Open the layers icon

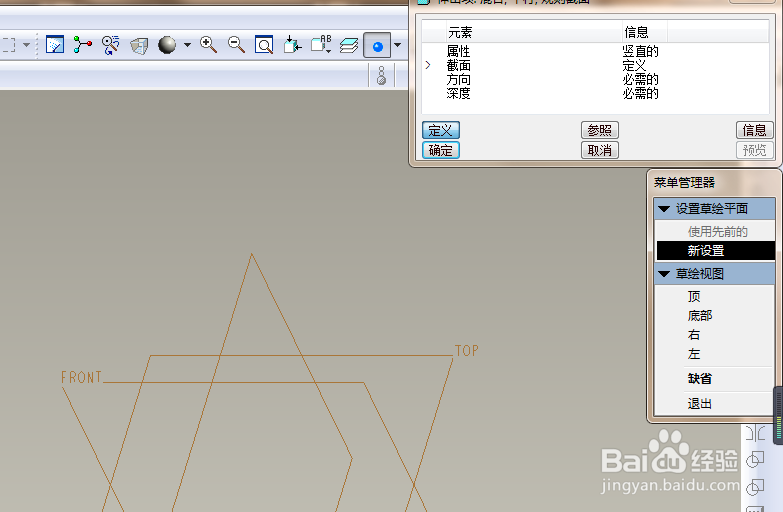[349, 46]
